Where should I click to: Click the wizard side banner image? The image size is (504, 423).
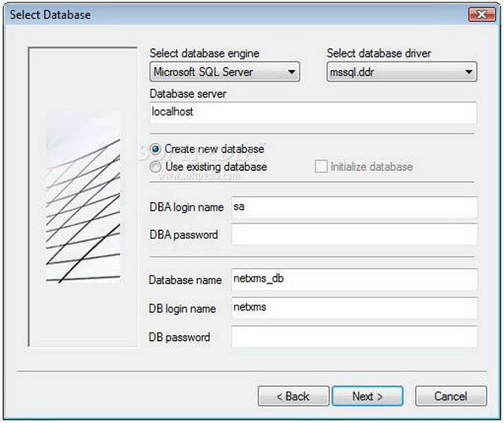(83, 197)
